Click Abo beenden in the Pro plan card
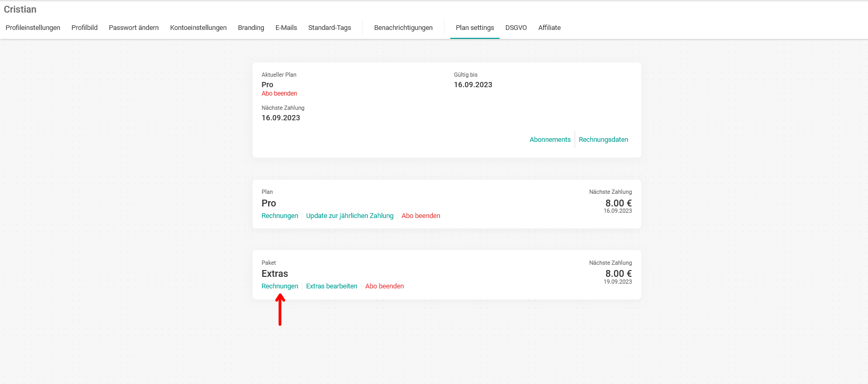 coord(421,216)
